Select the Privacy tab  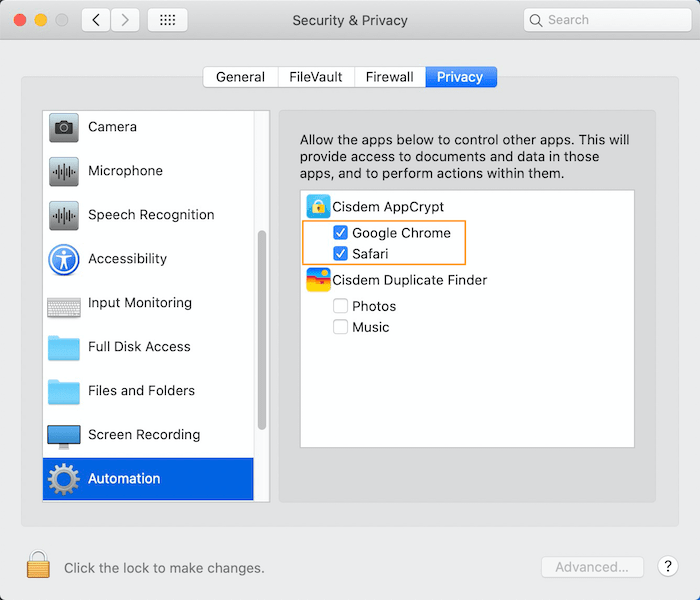point(461,77)
